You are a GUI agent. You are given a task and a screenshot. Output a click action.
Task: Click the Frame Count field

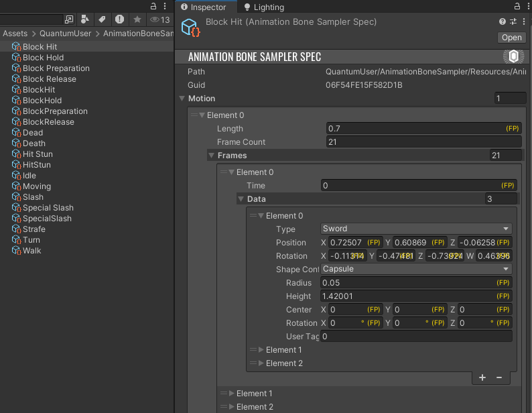coord(423,142)
